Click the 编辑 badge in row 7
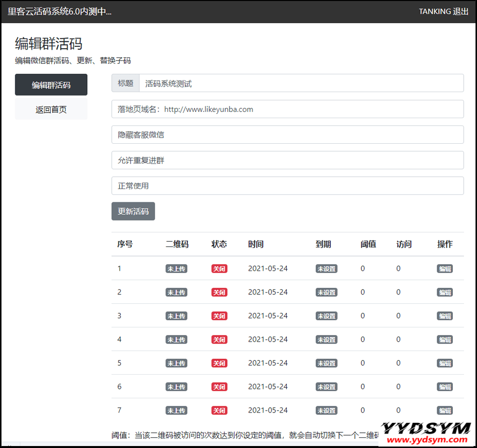Image resolution: width=477 pixels, height=448 pixels. (444, 411)
